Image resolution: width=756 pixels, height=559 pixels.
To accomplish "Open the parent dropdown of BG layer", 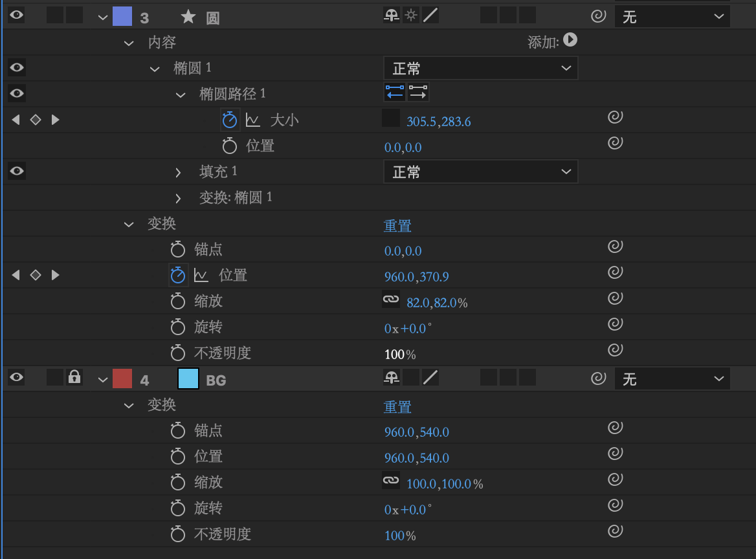I will [672, 378].
